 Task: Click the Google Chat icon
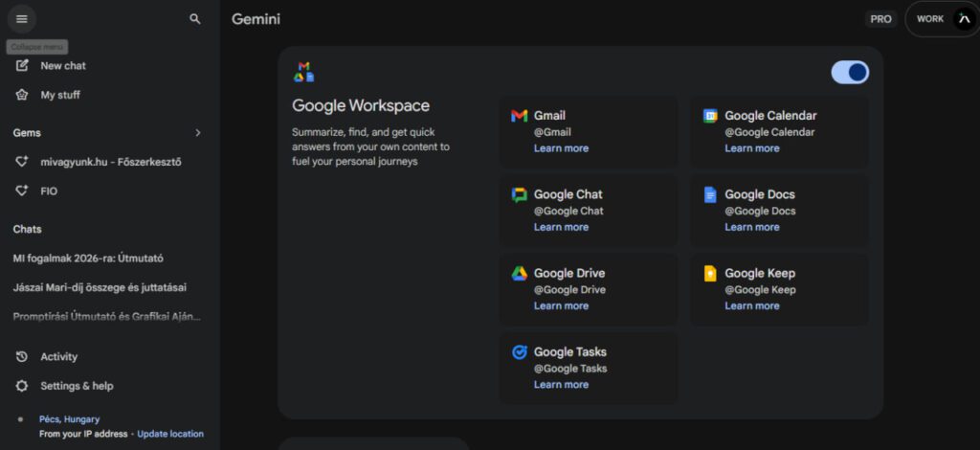[x=519, y=195]
